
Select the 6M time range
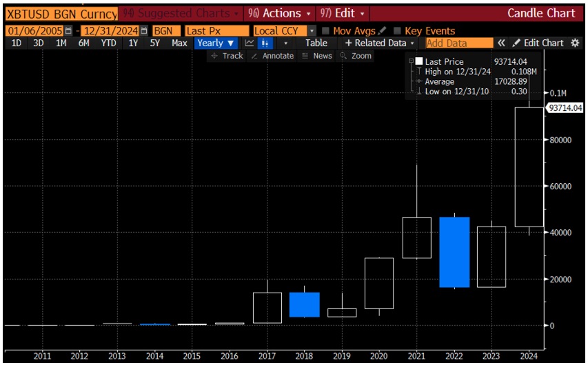(x=83, y=43)
